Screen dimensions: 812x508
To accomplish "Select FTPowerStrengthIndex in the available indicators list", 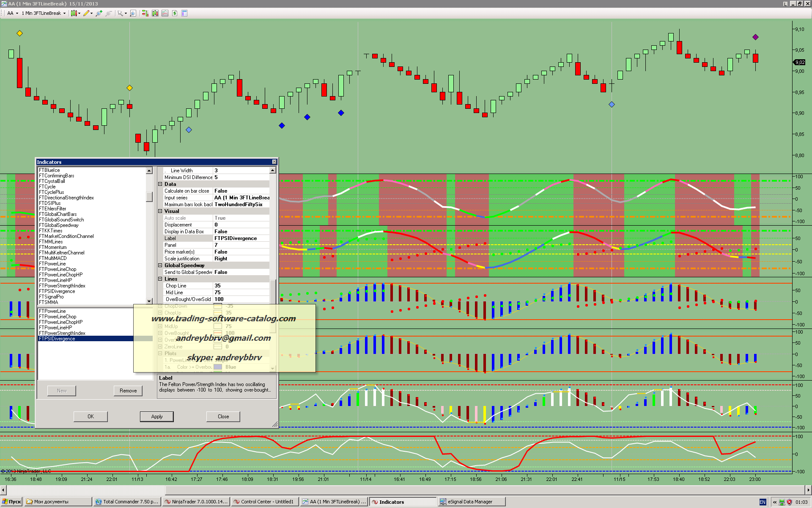I will tap(62, 286).
